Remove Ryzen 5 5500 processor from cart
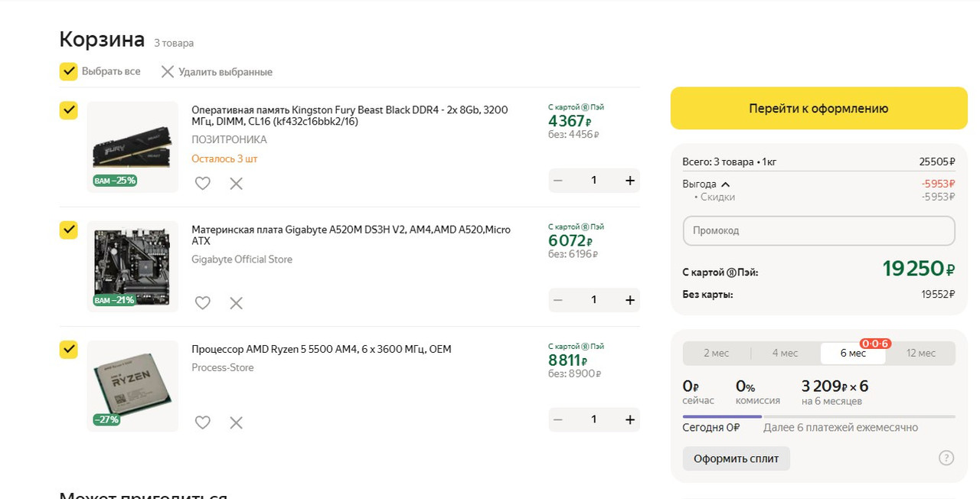 (x=236, y=422)
